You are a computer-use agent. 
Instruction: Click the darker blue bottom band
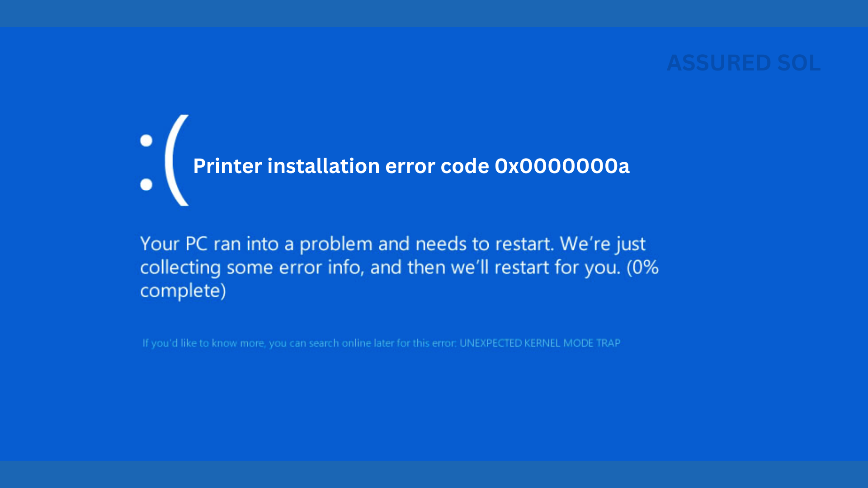tap(434, 474)
